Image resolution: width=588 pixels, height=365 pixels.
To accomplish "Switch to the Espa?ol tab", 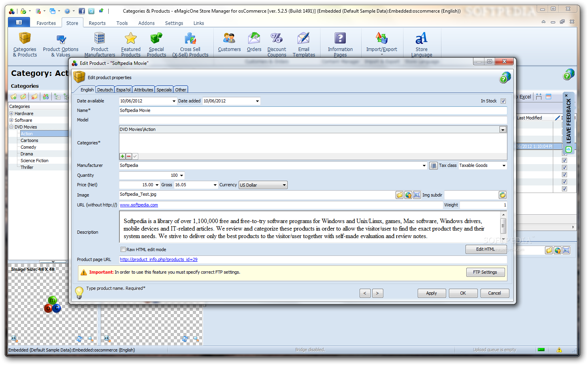I will tap(123, 90).
